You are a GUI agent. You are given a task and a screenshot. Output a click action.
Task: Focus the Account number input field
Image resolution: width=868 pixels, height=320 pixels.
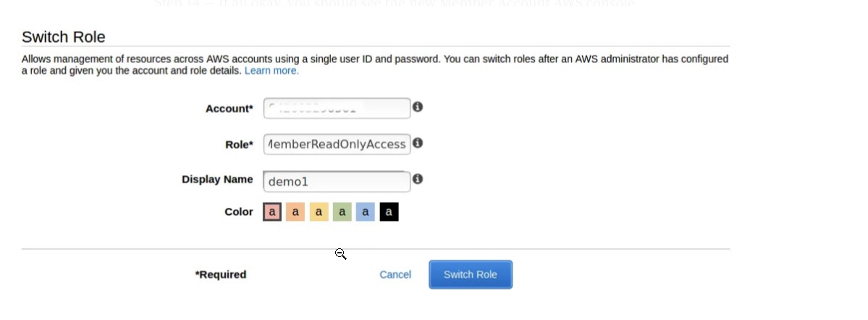[x=337, y=108]
